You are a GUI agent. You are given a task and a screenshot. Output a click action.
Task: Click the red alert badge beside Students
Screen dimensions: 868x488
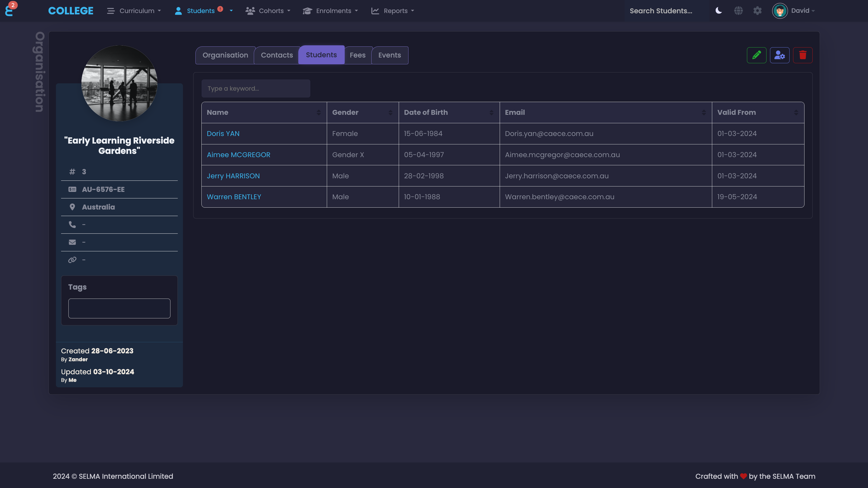point(220,9)
